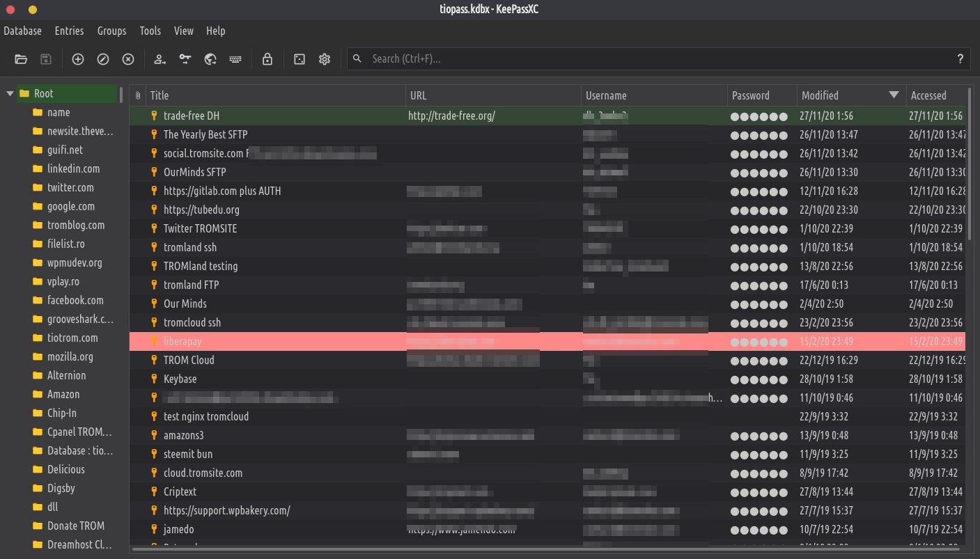Screen dimensions: 980x559
Task: Click folder icon next to Donate TROM
Action: (x=38, y=526)
